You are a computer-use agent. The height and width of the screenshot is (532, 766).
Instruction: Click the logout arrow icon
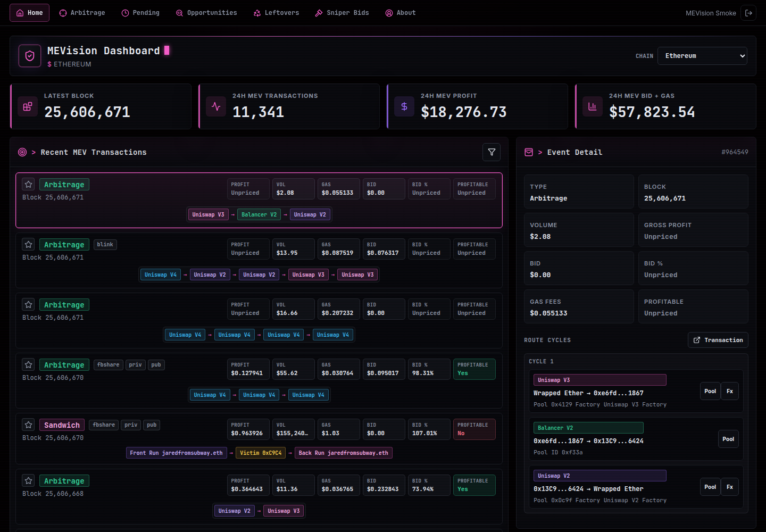[748, 13]
